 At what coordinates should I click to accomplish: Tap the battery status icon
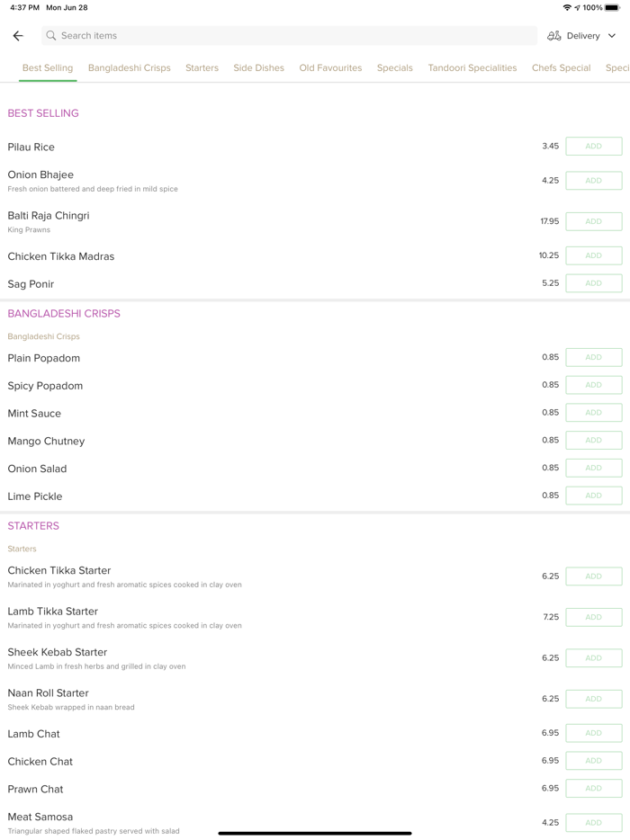pos(612,7)
